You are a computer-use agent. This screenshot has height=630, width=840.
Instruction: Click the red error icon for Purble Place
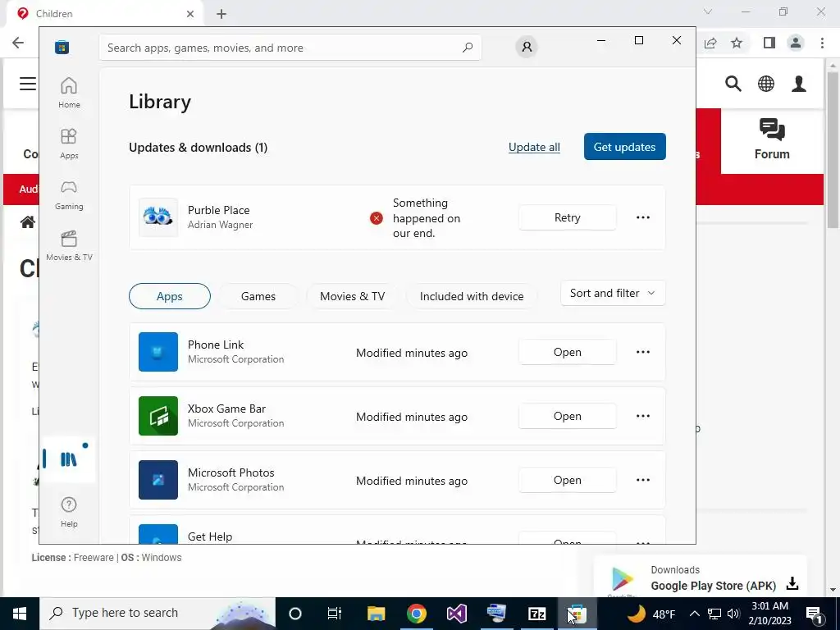click(x=377, y=218)
